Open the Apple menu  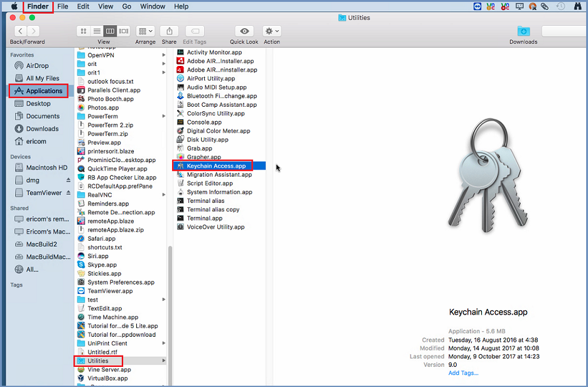(x=14, y=6)
